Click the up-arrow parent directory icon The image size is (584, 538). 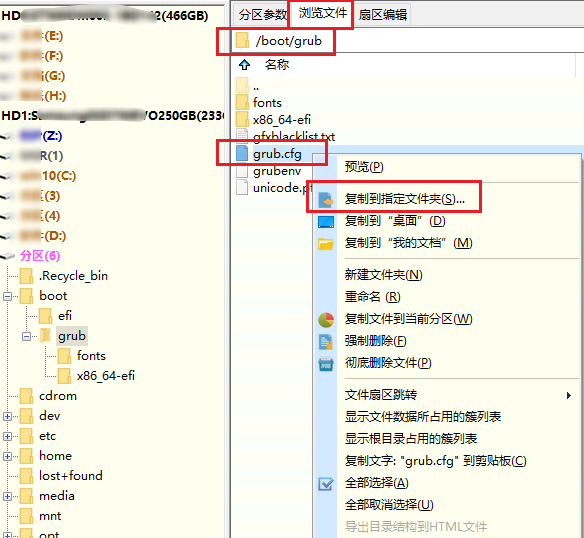click(x=244, y=65)
